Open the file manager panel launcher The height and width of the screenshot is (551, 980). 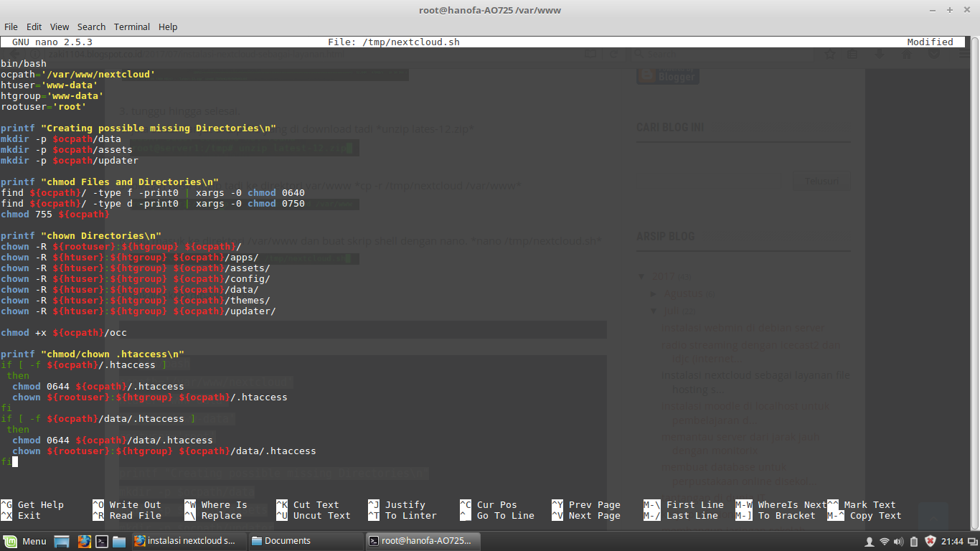(119, 541)
